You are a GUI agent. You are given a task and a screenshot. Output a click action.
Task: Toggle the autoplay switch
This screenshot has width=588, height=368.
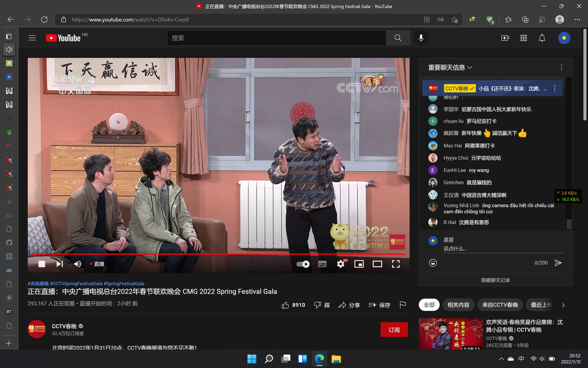303,264
